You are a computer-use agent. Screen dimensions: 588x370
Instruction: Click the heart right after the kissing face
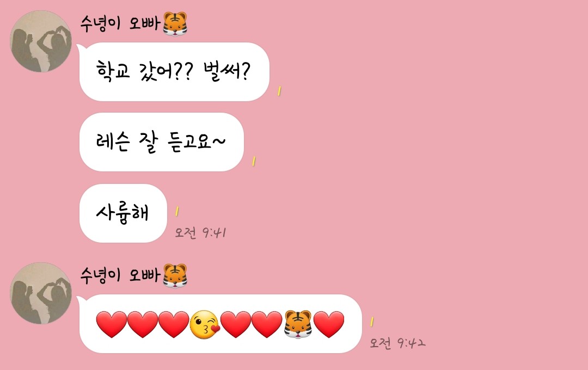tap(236, 325)
